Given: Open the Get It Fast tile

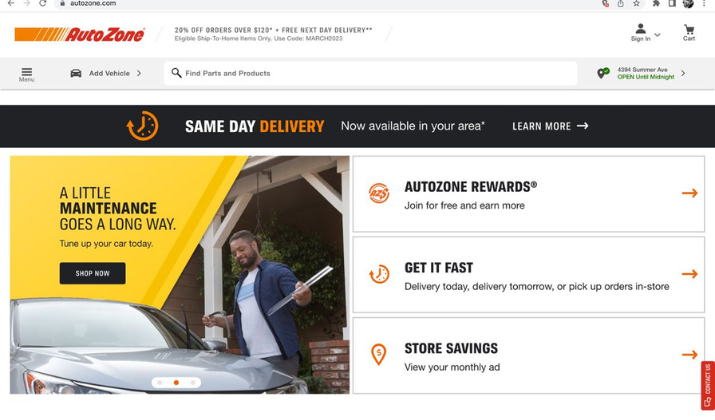Looking at the screenshot, I should (528, 275).
